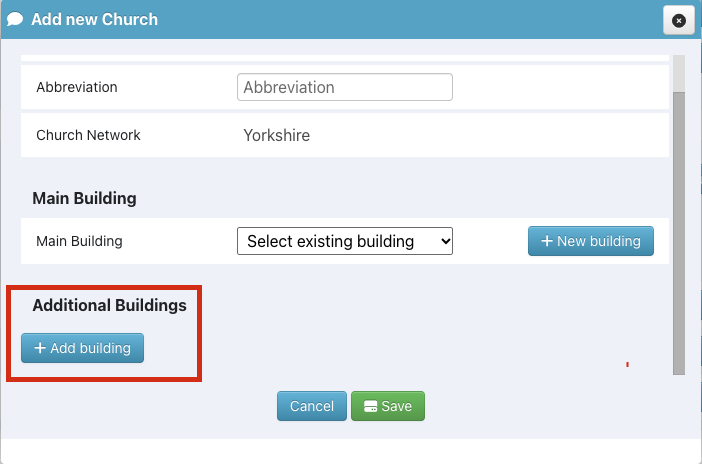This screenshot has width=702, height=464.
Task: Click the disk icon on Save button
Action: pos(370,406)
